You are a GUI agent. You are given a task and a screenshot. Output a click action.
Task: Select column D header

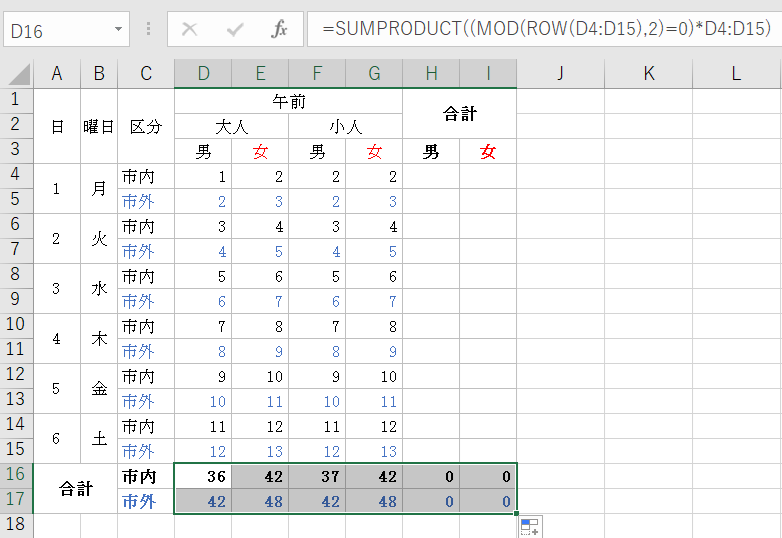coord(203,74)
